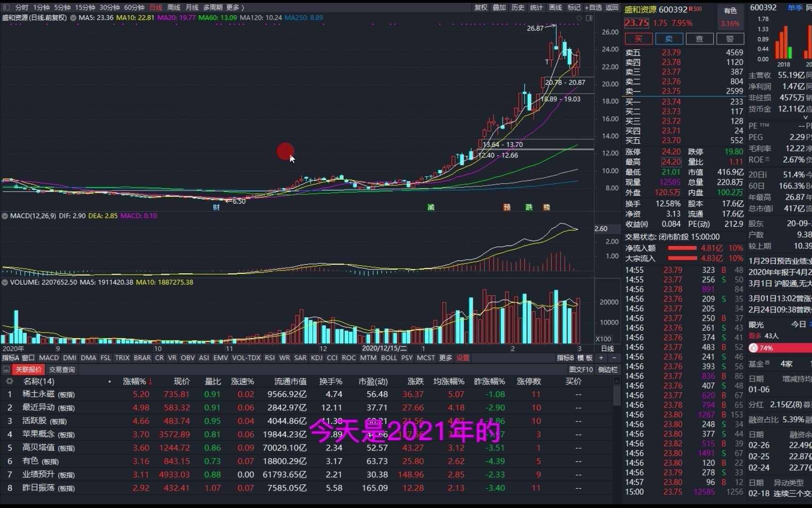Open the 画线 drawing tool
Viewport: 812px width, 508px height.
point(555,8)
